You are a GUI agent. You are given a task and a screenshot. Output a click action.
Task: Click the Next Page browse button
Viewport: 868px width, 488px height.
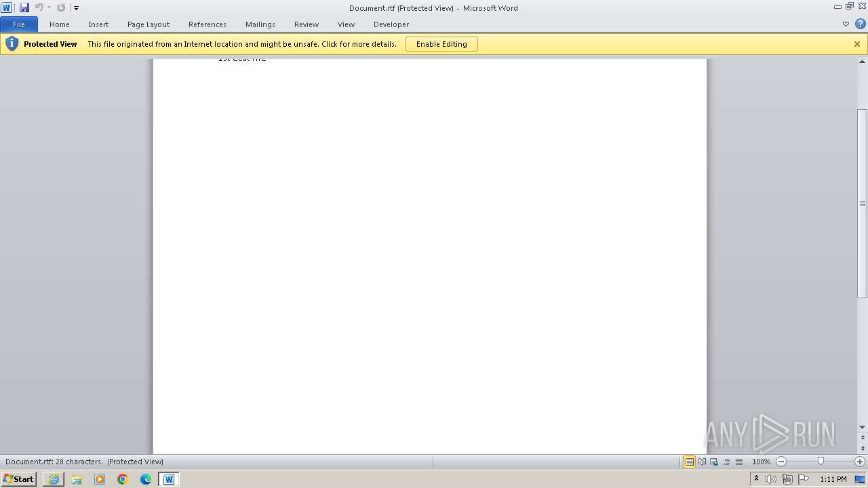coord(863,449)
